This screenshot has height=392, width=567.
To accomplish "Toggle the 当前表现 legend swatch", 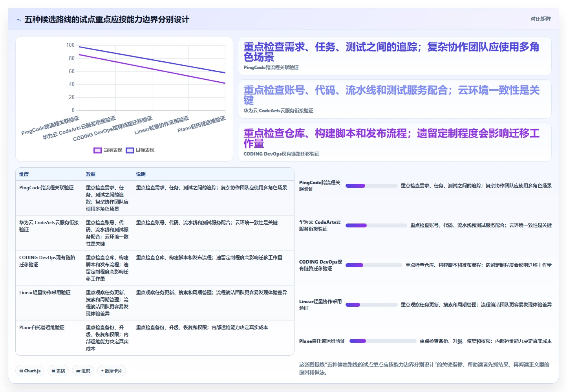I will [x=97, y=150].
